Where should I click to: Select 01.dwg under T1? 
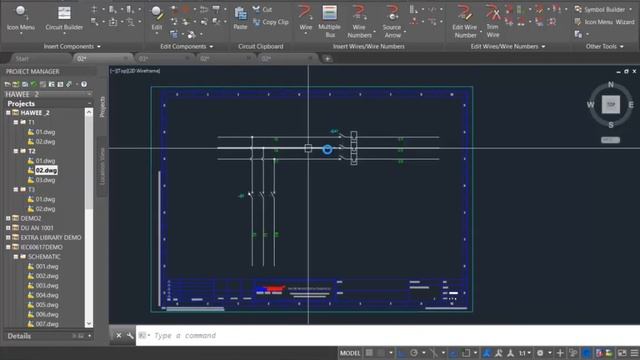tap(45, 132)
